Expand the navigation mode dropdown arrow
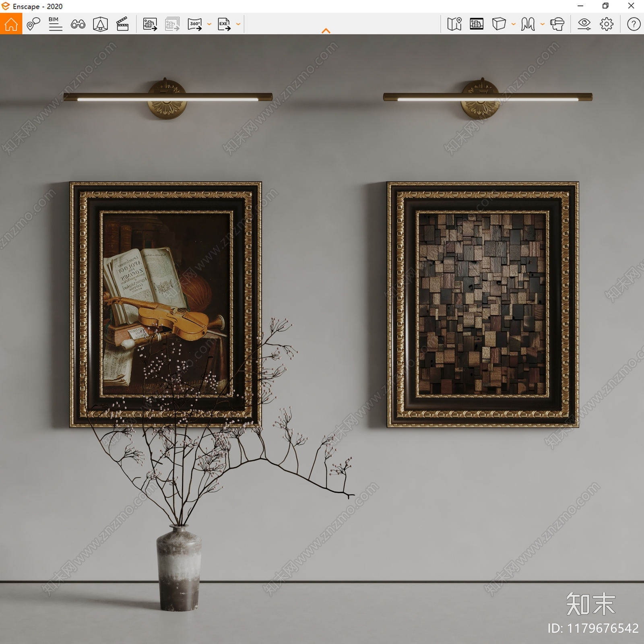 click(543, 24)
